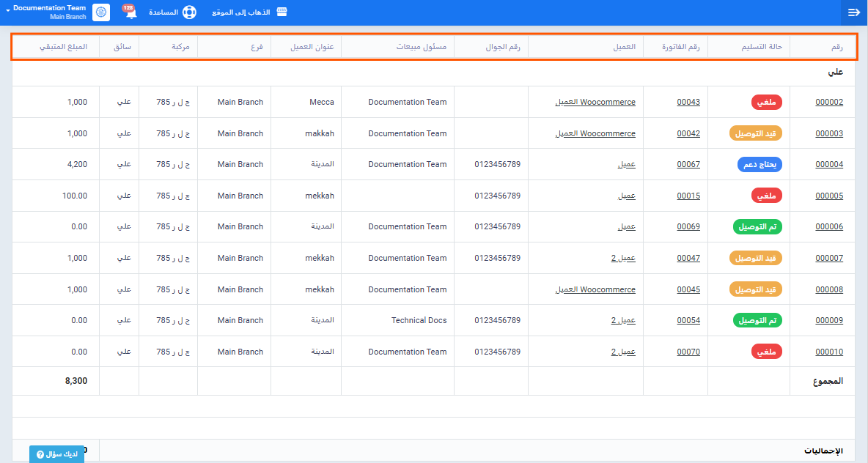The image size is (868, 463).
Task: Click the 'لديك سؤال' help button
Action: (57, 454)
